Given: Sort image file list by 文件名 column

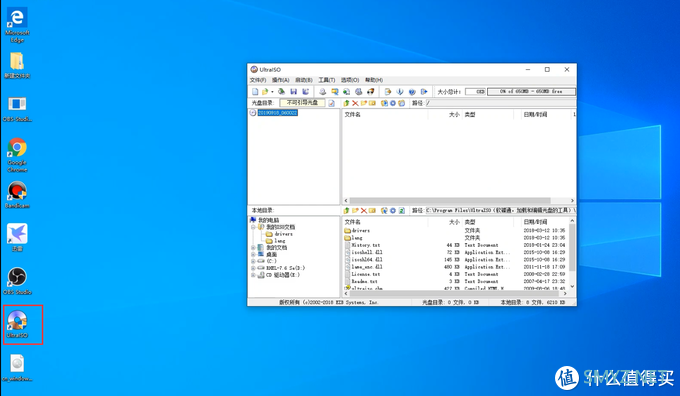Looking at the screenshot, I should click(x=385, y=115).
